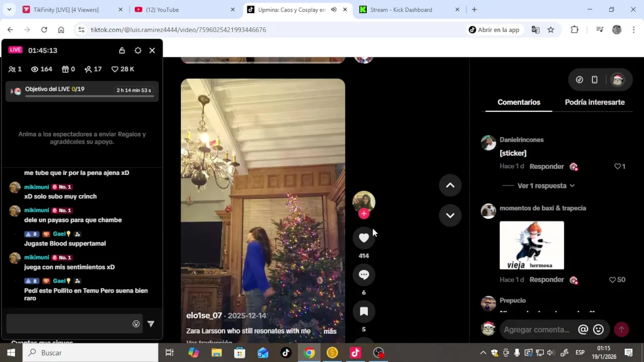View the 164 viewers eye count
Viewport: 644px width, 362px height.
click(x=42, y=69)
